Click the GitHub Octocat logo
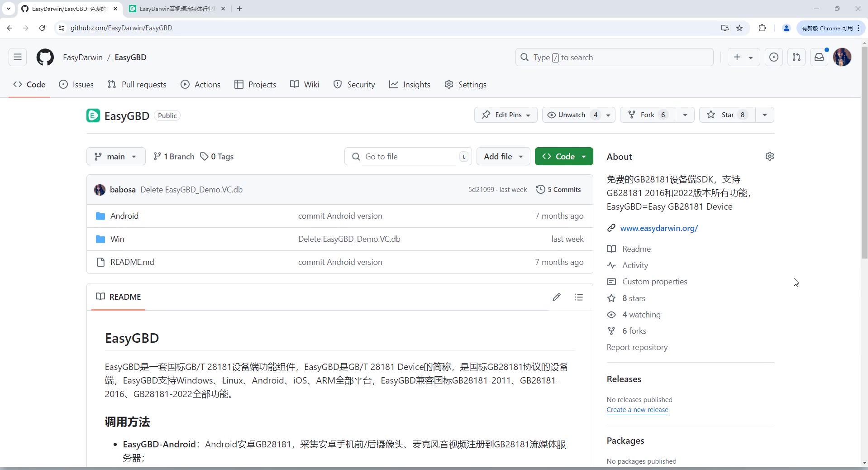Viewport: 868px width, 470px height. coord(45,58)
